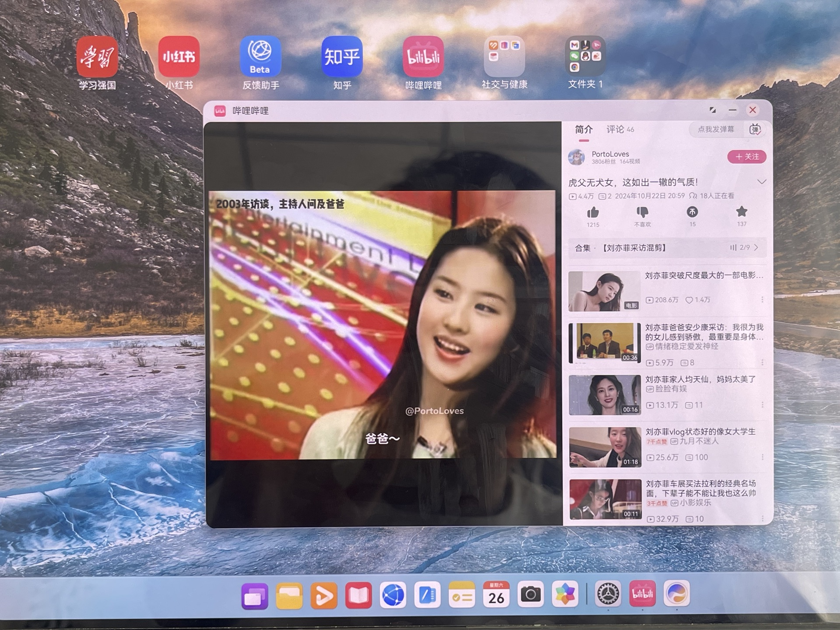Viewport: 840px width, 630px height.
Task: Click uploader 小影娱乐
Action: (695, 503)
